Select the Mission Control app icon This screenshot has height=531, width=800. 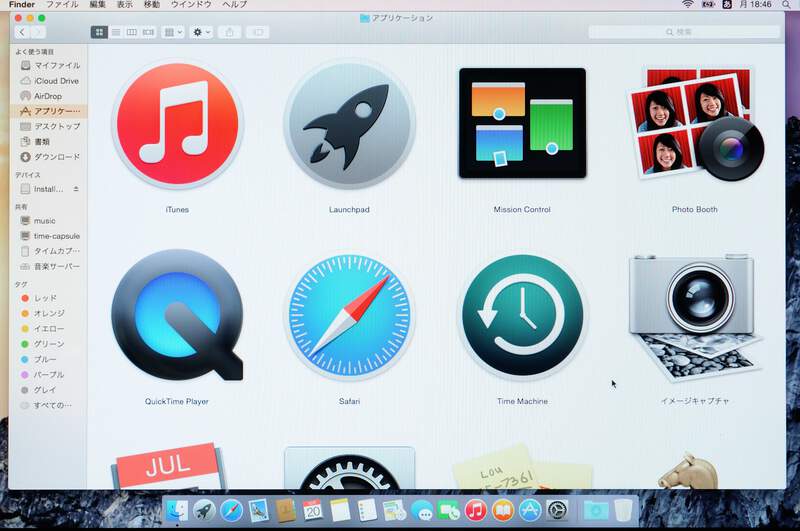522,123
